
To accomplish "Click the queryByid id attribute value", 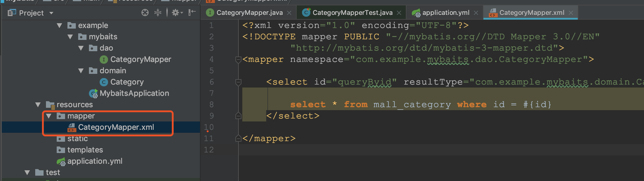I will [x=364, y=82].
